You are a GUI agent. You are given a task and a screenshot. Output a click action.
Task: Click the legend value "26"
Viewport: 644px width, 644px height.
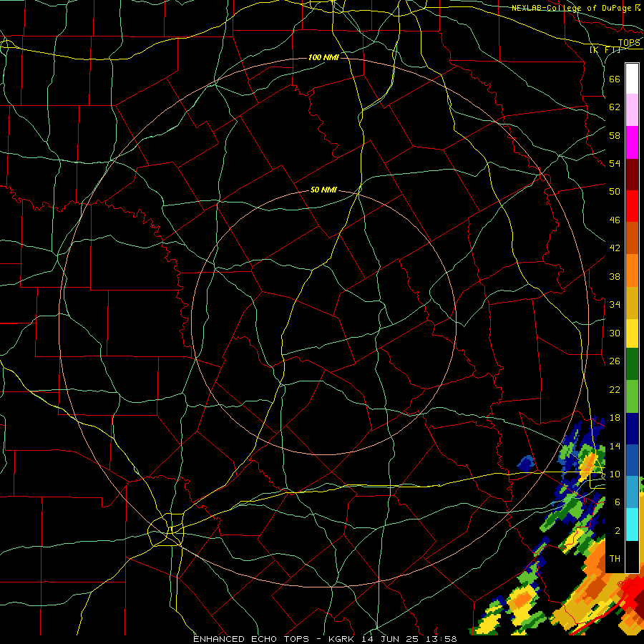[615, 361]
